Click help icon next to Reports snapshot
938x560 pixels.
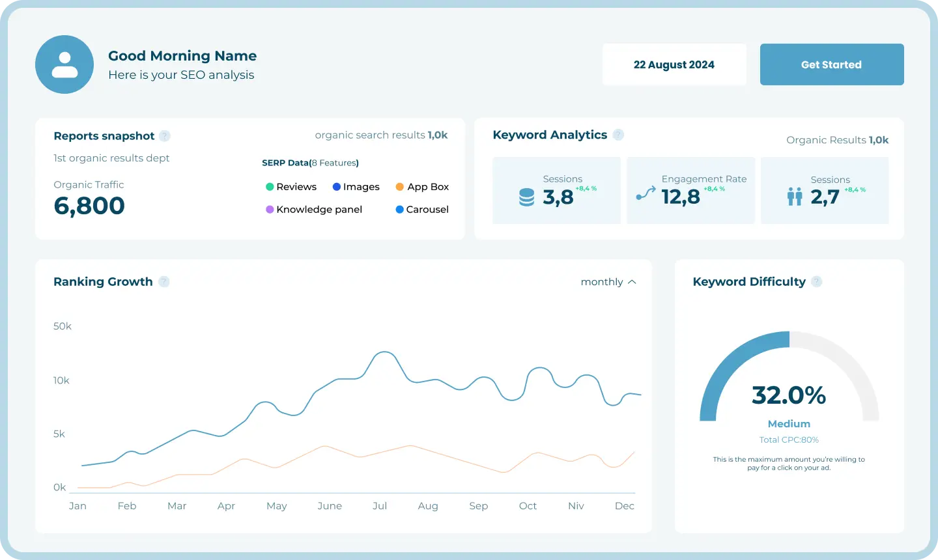pos(165,135)
